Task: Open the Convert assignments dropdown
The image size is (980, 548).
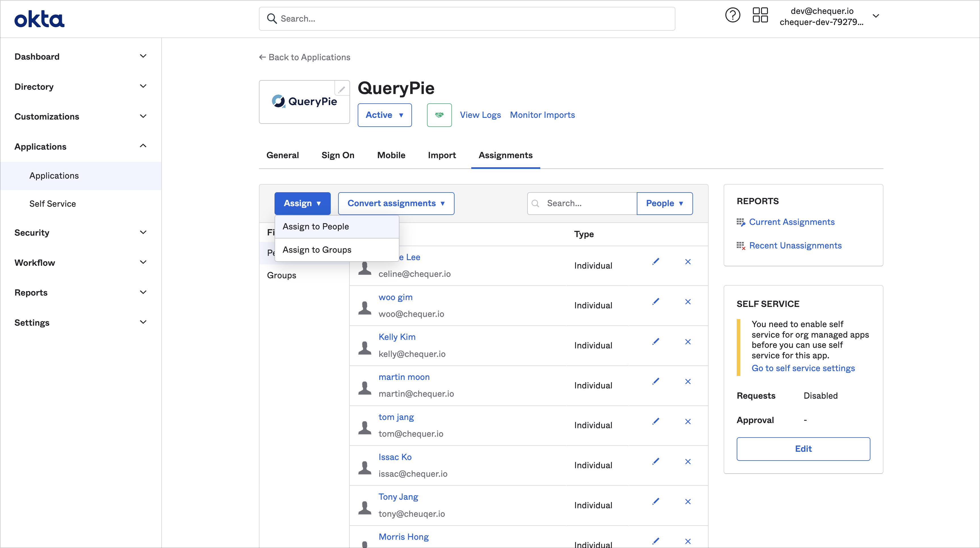Action: point(396,203)
